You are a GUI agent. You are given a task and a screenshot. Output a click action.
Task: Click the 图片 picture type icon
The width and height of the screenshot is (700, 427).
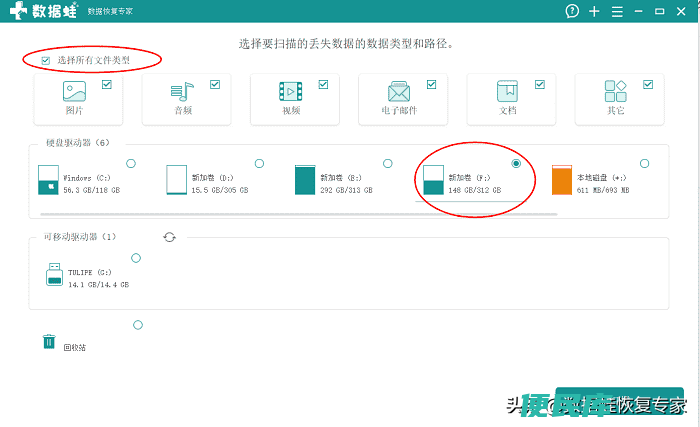tap(74, 91)
